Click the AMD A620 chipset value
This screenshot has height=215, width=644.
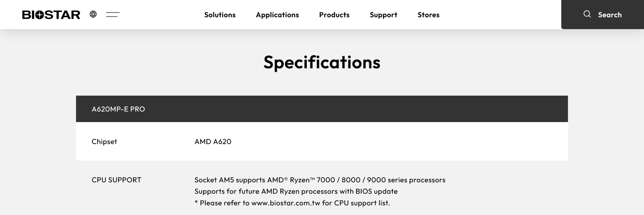point(213,142)
